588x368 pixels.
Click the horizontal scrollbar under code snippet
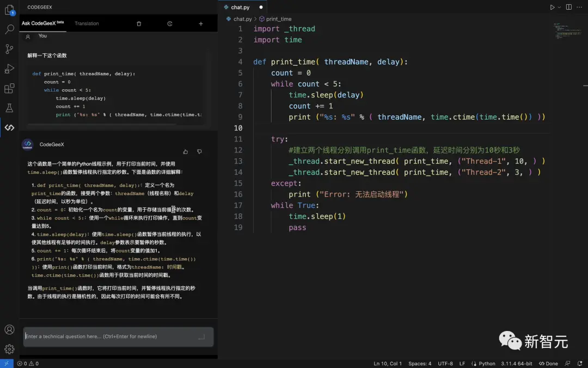pyautogui.click(x=101, y=124)
